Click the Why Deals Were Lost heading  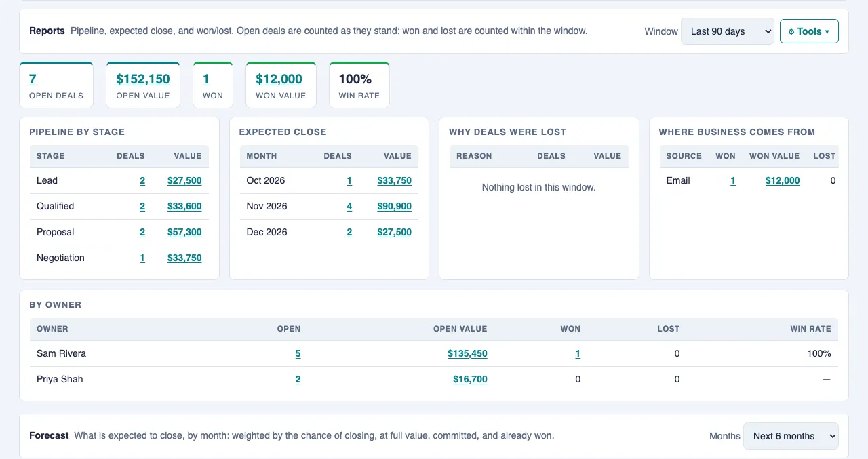[507, 132]
